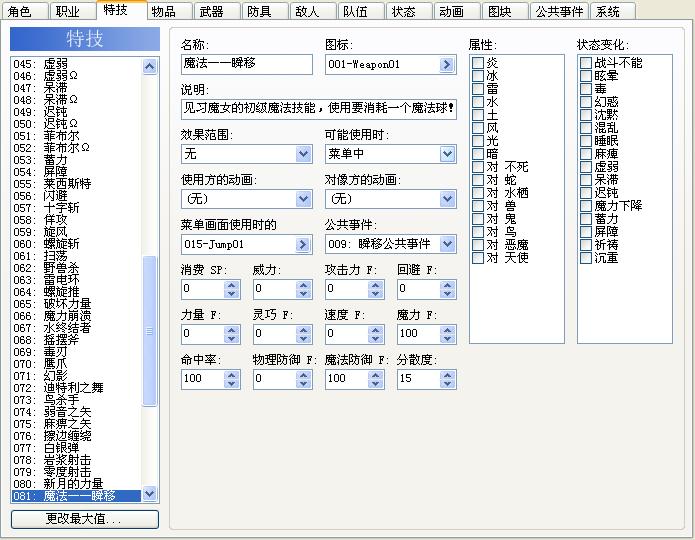Adjust the 速度 F spinner

pos(375,334)
